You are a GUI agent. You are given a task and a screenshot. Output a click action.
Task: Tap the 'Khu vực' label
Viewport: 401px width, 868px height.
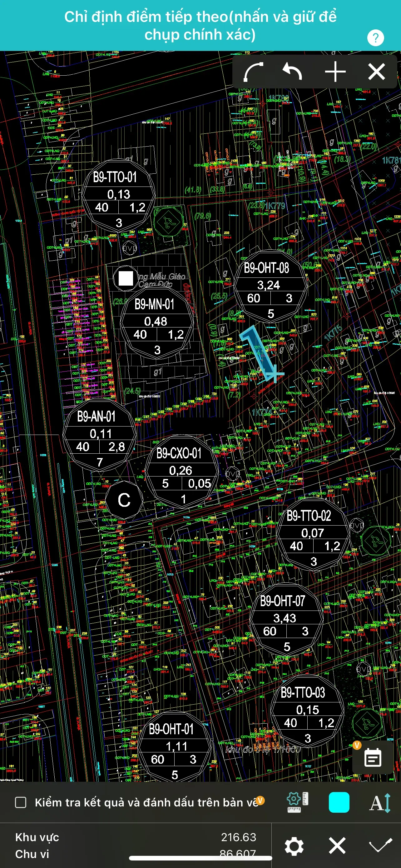(x=37, y=837)
